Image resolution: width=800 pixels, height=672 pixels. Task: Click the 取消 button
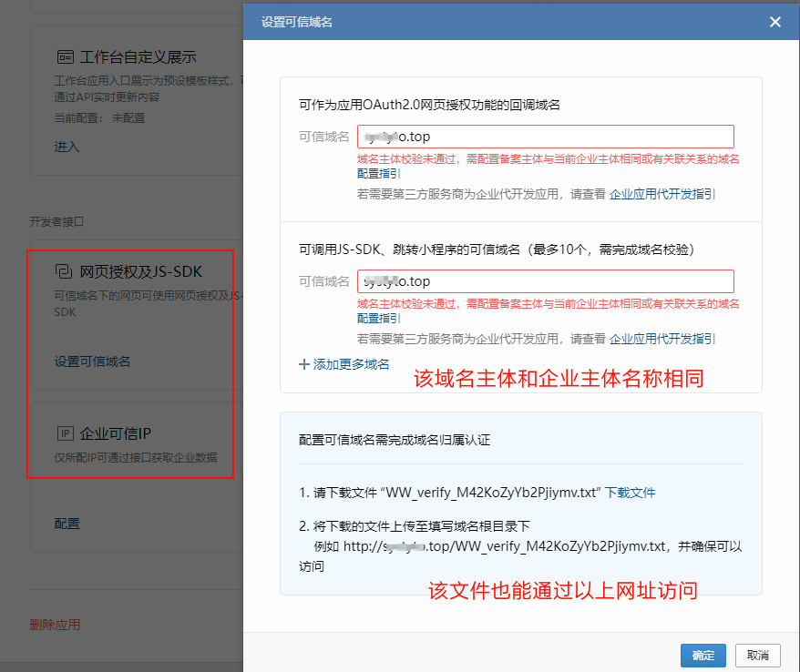point(758,656)
